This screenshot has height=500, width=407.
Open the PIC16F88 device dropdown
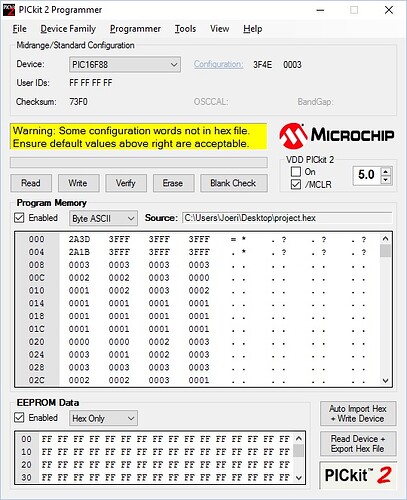[125, 64]
